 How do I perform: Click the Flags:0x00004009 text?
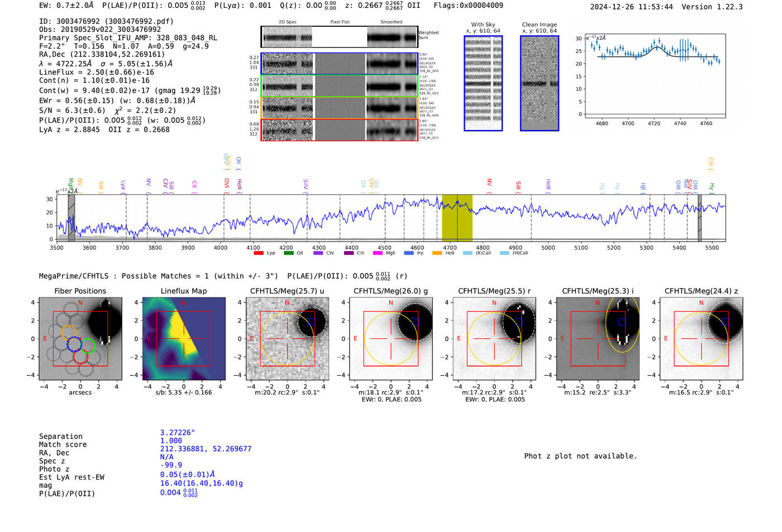pyautogui.click(x=468, y=6)
